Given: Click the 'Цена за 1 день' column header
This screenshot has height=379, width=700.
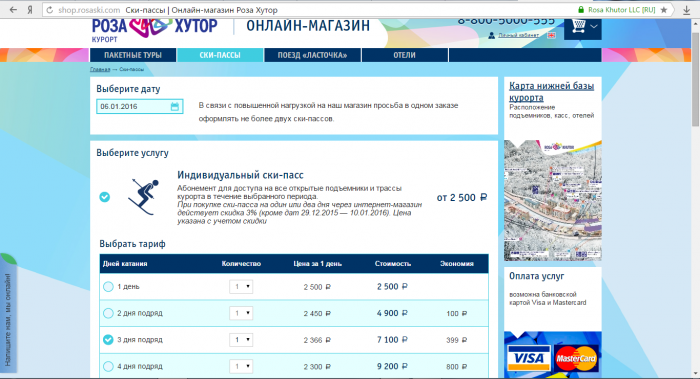Looking at the screenshot, I should [x=317, y=264].
